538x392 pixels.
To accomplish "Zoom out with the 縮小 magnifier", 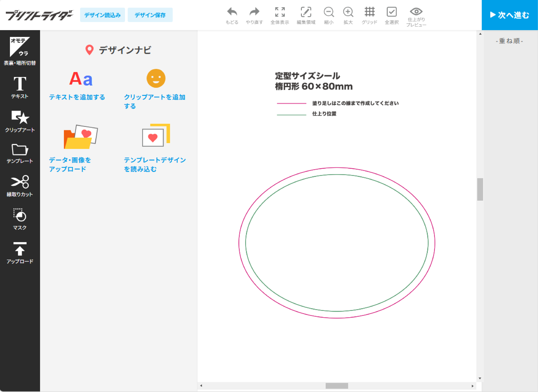I will [x=329, y=12].
